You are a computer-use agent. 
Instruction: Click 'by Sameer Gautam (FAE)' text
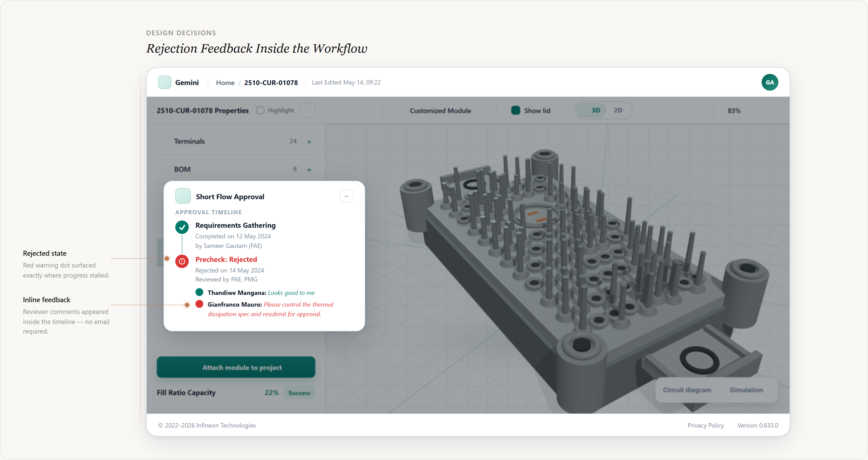[229, 246]
